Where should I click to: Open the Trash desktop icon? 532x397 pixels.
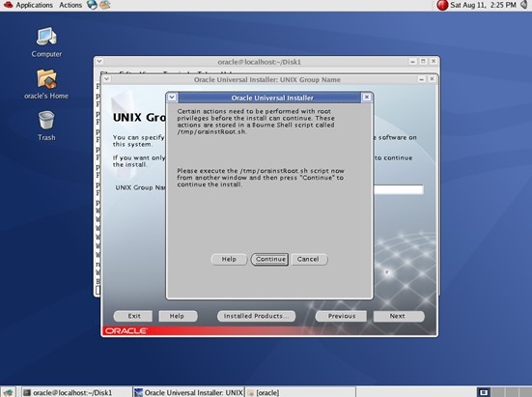coord(46,126)
